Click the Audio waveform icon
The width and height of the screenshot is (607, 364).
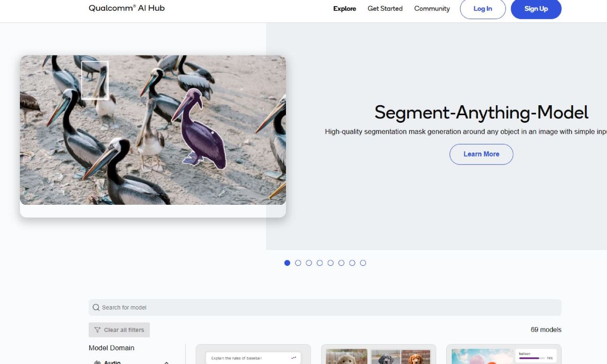(x=98, y=362)
